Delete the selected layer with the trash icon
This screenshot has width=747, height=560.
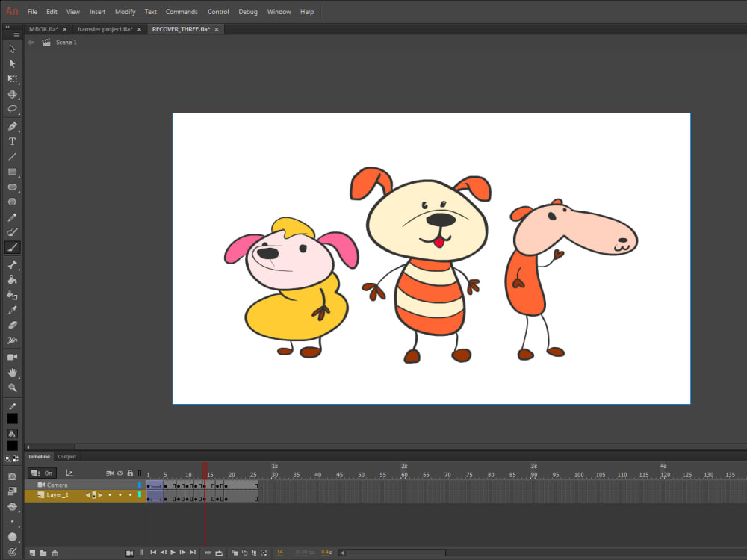point(55,553)
